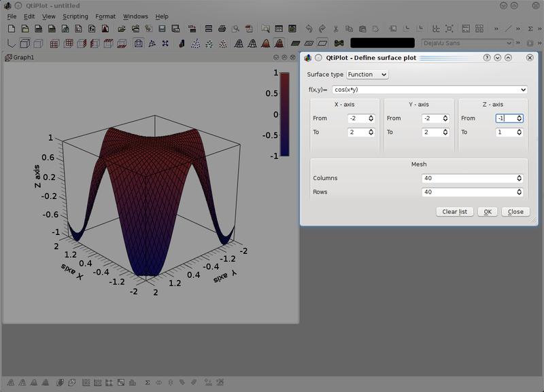Click the dialog help question mark button
This screenshot has width=544, height=392.
[x=487, y=58]
